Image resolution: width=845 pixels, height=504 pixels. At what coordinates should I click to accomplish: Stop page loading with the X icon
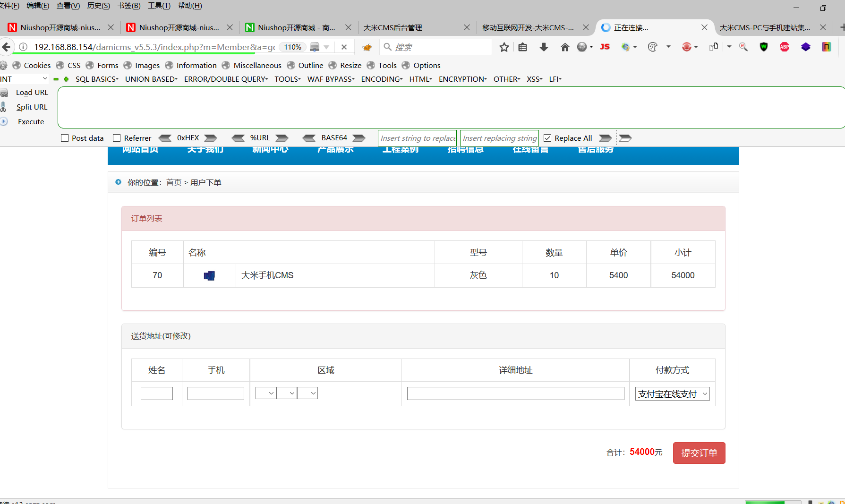[344, 47]
